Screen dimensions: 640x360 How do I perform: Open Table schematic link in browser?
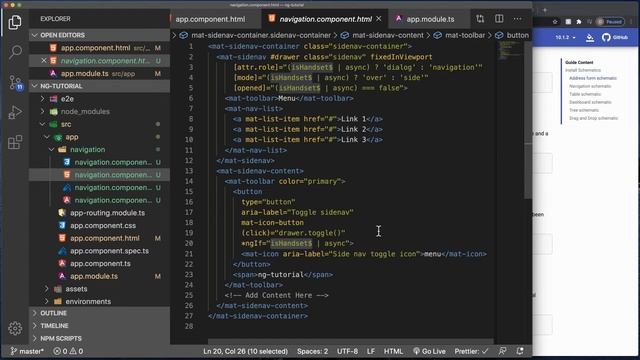(585, 94)
